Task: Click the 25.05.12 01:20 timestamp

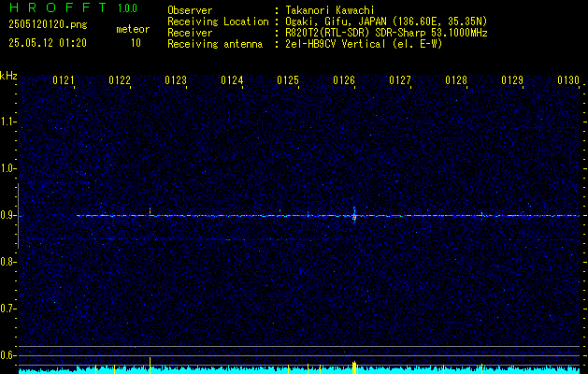Action: click(48, 43)
